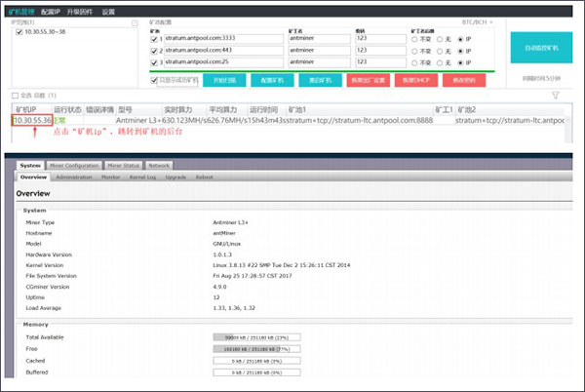This screenshot has height=392, width=585.
Task: Uncheck pool 1 stratum.antpool.com:3333 checkbox
Action: (x=154, y=39)
